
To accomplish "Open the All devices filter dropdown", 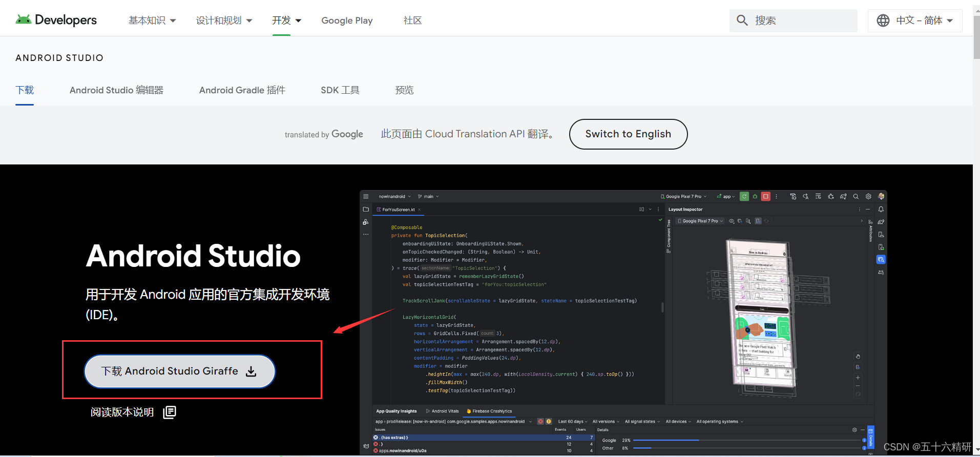I will coord(678,421).
